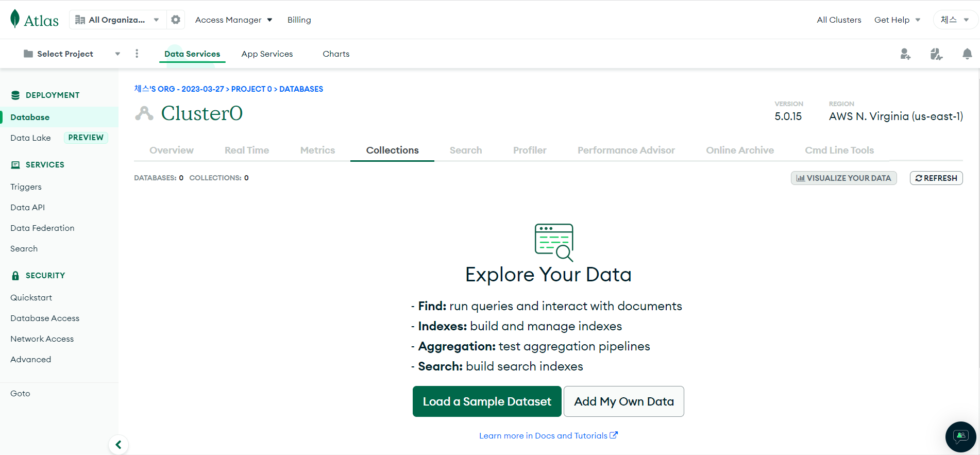
Task: Click the COLLECTIONS: 0 counter
Action: click(x=219, y=178)
